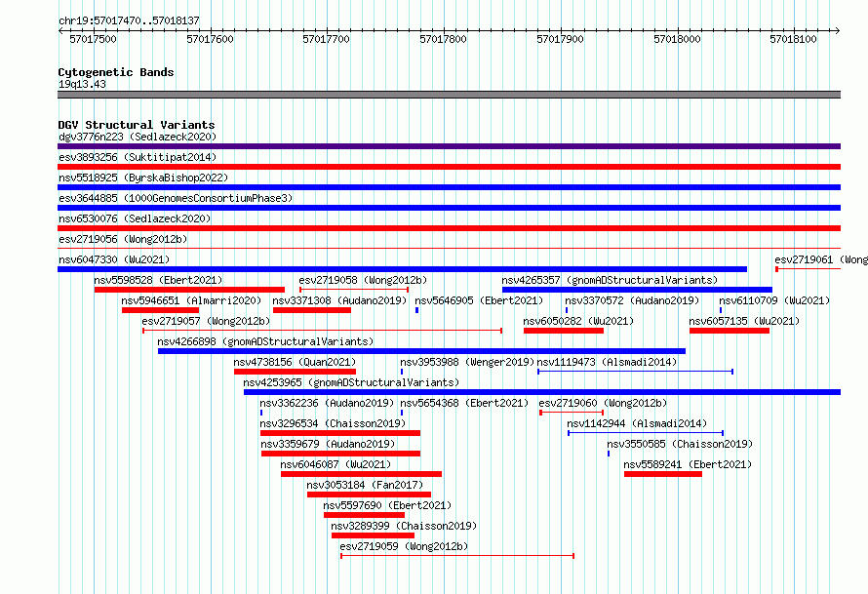Viewport: 868px width, 594px height.
Task: Open nsv5597690 (Ebert2021) label
Action: [387, 505]
